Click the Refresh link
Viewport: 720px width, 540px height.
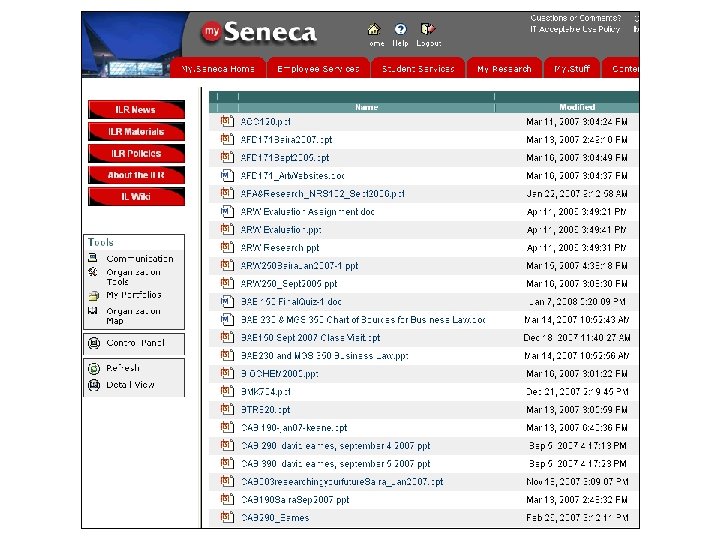pyautogui.click(x=123, y=368)
